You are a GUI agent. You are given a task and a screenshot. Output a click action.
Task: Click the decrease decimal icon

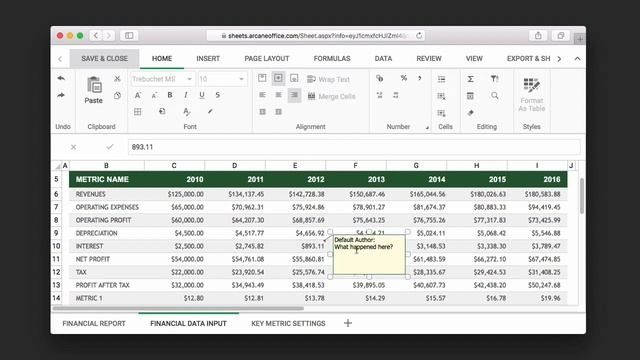[396, 95]
